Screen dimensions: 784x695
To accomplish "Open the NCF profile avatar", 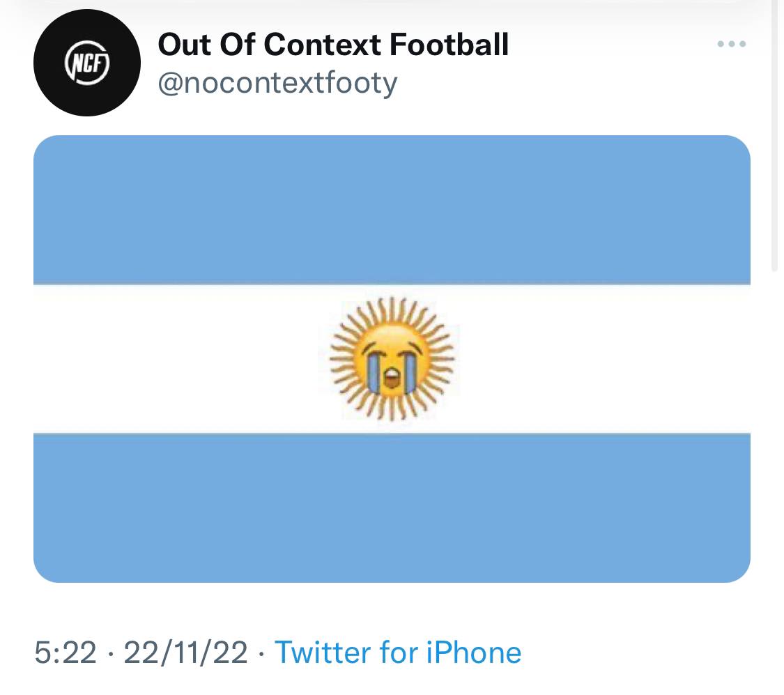I will click(87, 63).
